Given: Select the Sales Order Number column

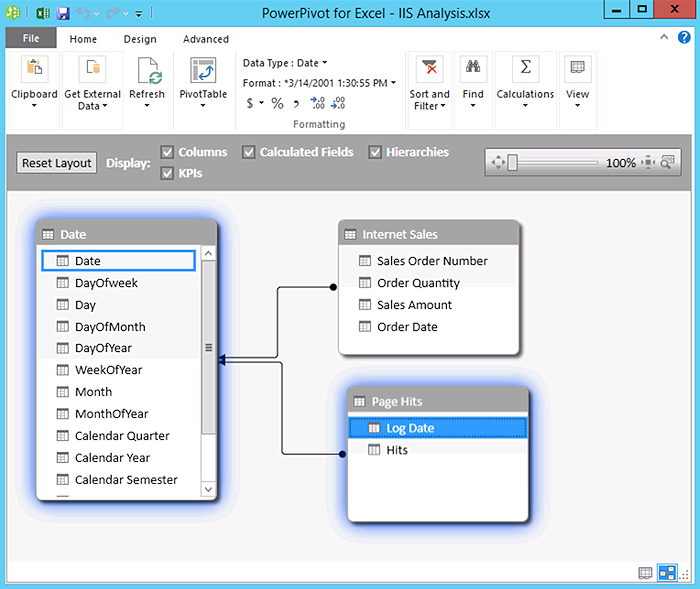Looking at the screenshot, I should click(x=429, y=261).
